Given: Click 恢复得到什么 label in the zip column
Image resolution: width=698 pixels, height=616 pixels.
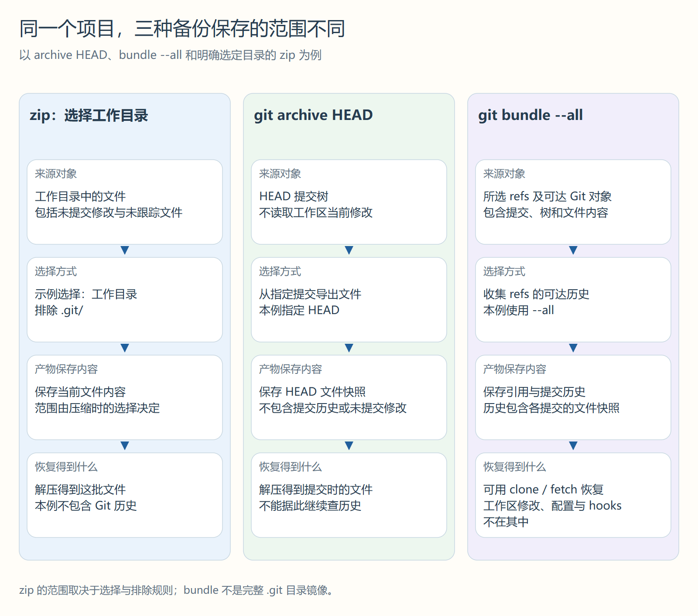Looking at the screenshot, I should pos(66,467).
